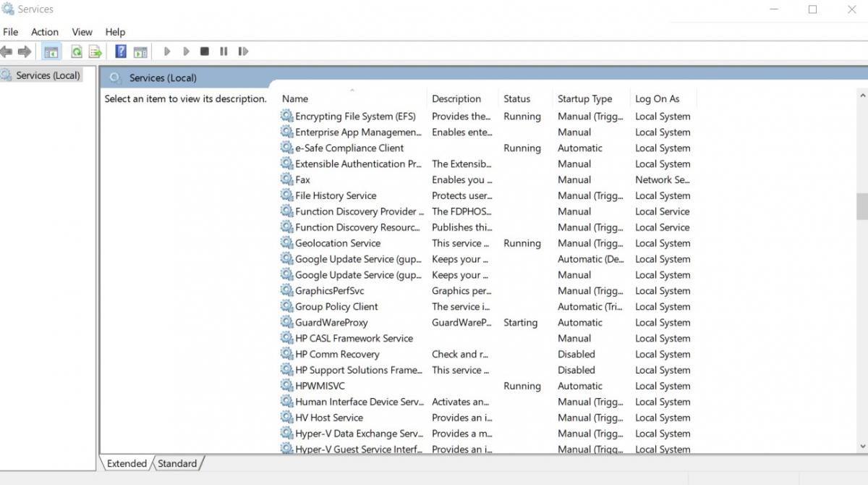Open the Help menu
The width and height of the screenshot is (868, 485).
coord(115,32)
